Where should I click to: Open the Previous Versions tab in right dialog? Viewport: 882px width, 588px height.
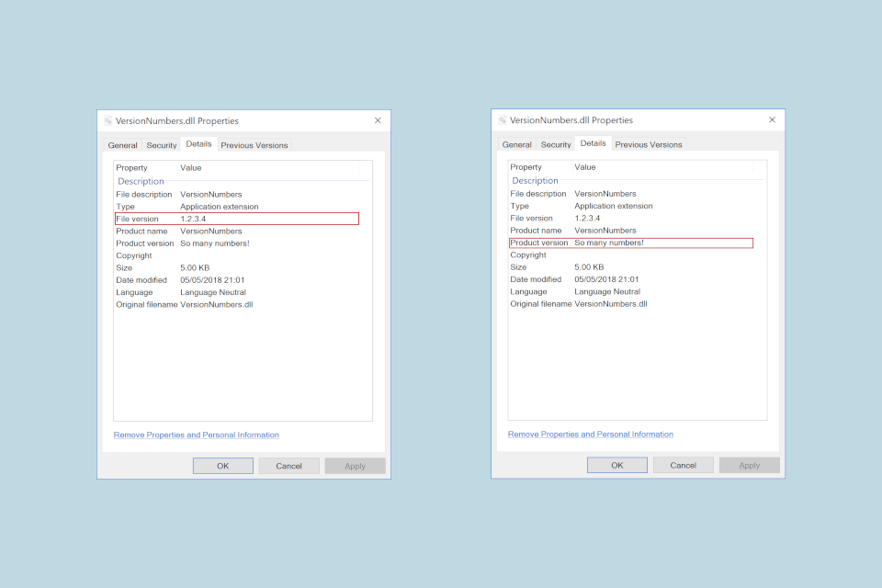coord(648,144)
